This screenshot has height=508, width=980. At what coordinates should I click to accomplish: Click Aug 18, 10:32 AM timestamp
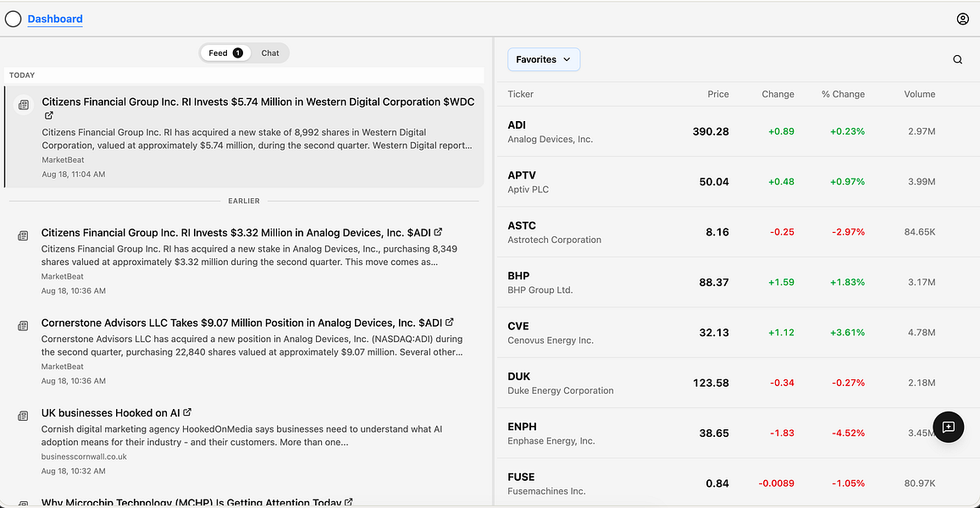point(73,471)
